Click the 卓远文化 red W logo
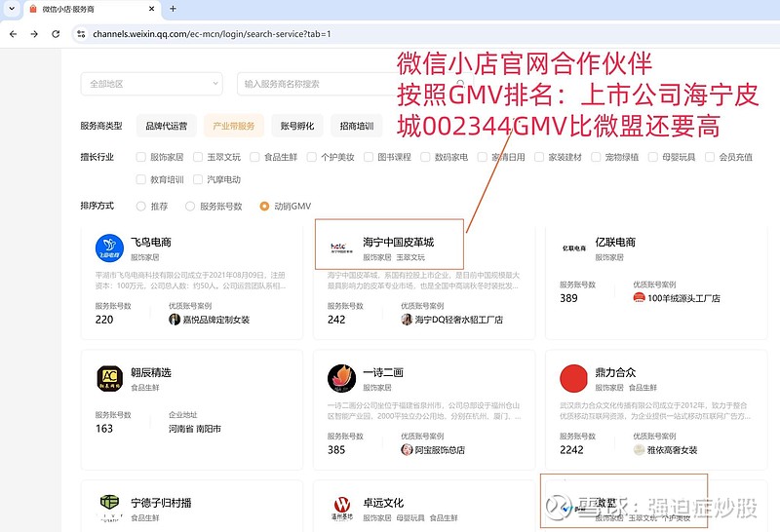The height and width of the screenshot is (532, 780). click(x=342, y=507)
